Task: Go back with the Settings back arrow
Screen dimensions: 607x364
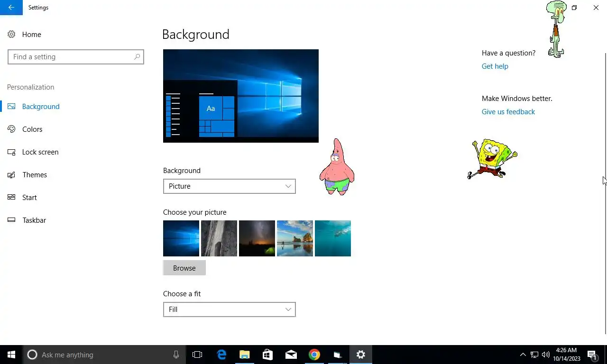Action: point(11,8)
